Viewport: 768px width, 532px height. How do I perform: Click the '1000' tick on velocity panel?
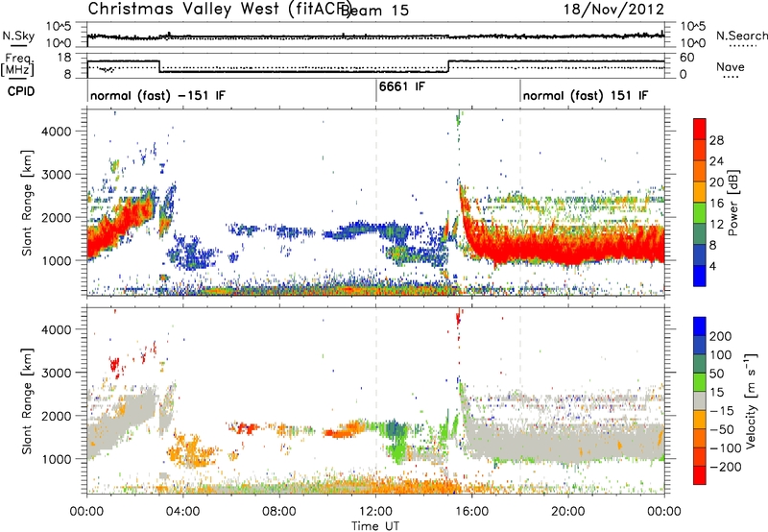[57, 459]
